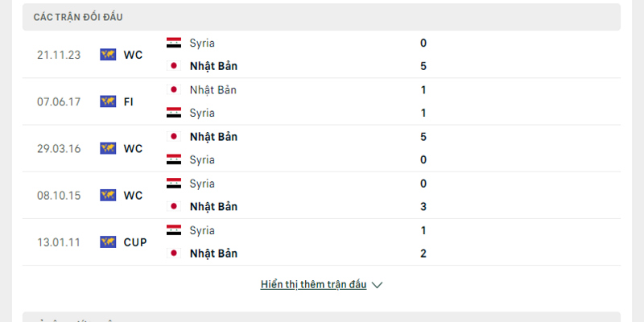Screen dimensions: 644x322
Task: Open match dated 13.01.11
Action: coord(57,242)
